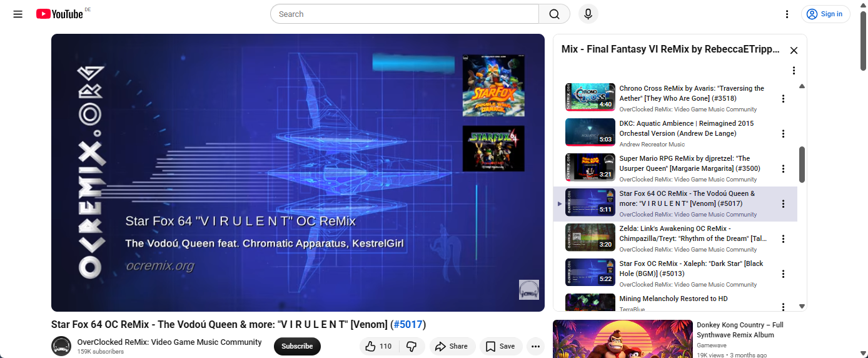Click the channel watermark in video corner
The image size is (868, 358).
coord(529,290)
